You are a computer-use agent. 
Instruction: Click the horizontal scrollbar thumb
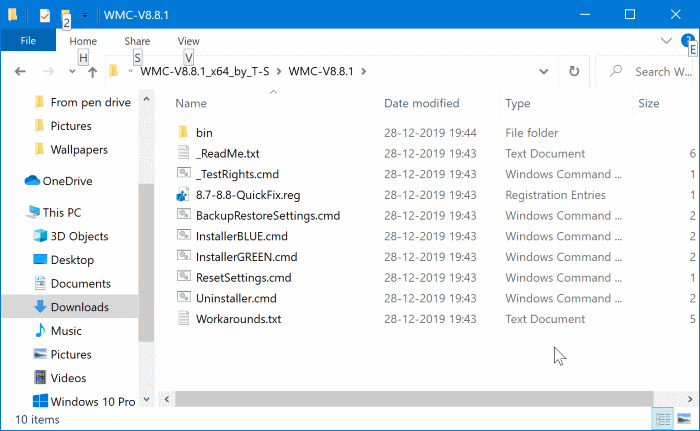414,399
